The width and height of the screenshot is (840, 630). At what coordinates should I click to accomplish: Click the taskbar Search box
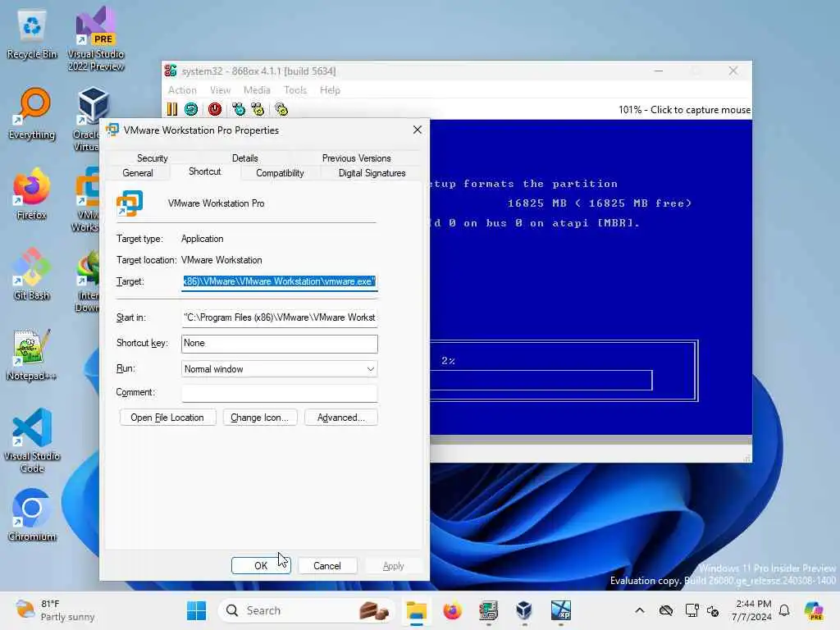[306, 610]
